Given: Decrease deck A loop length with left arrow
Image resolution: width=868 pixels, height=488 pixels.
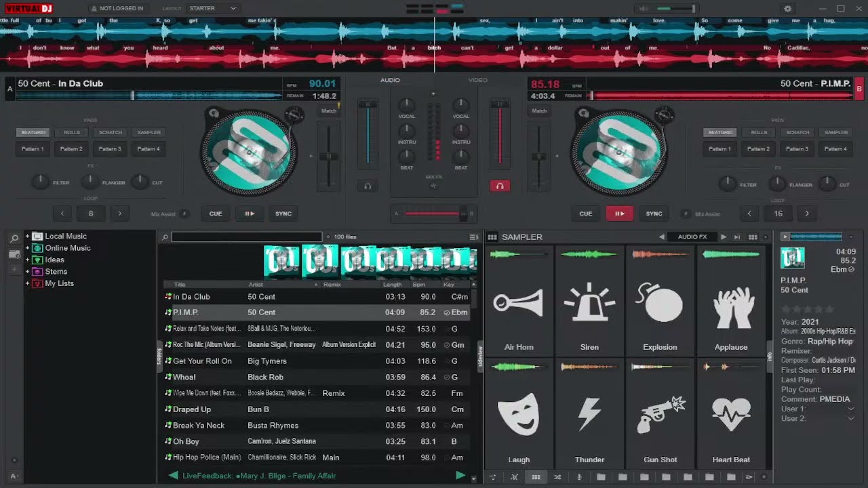Looking at the screenshot, I should [62, 213].
